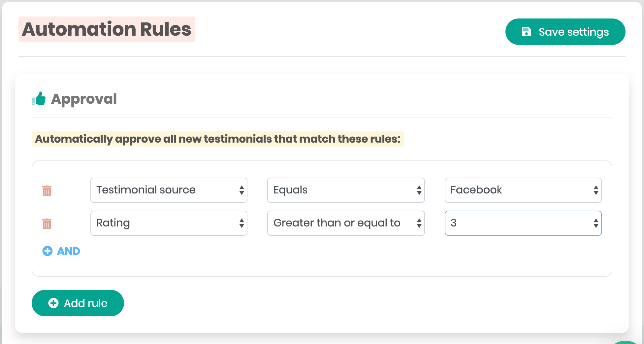This screenshot has width=644, height=344.
Task: Click the highlighted Automatically approve text
Action: (x=217, y=139)
